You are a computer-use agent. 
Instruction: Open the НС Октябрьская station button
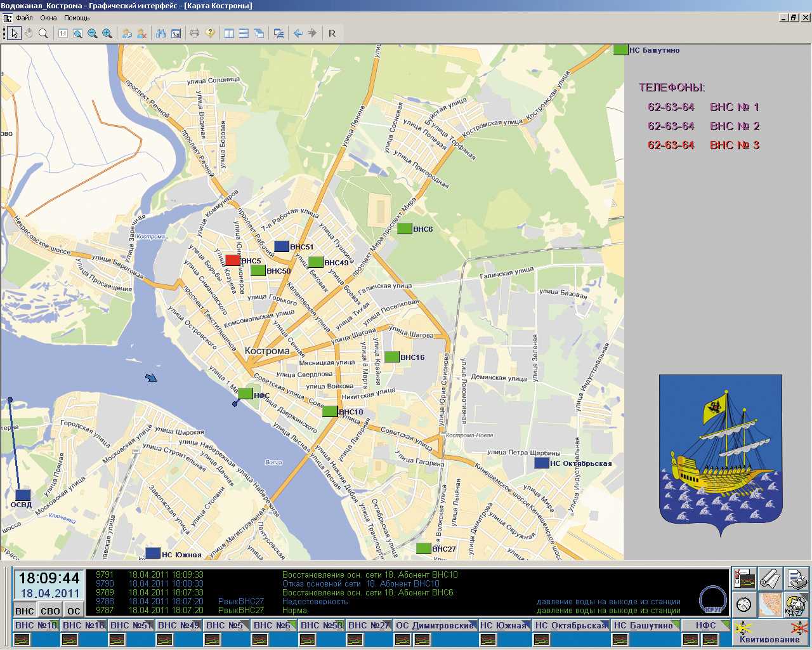pos(571,625)
